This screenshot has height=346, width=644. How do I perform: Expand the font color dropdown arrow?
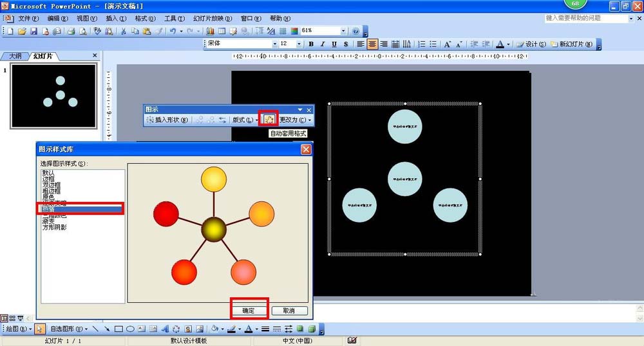[x=509, y=44]
